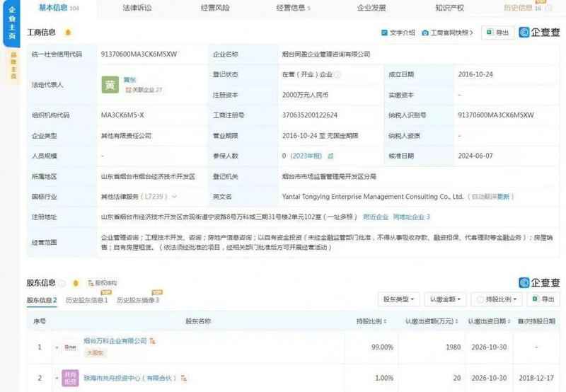Viewport: 566px width, 392px height.
Task: Open 持股比例 filter dropdown
Action: click(x=497, y=299)
